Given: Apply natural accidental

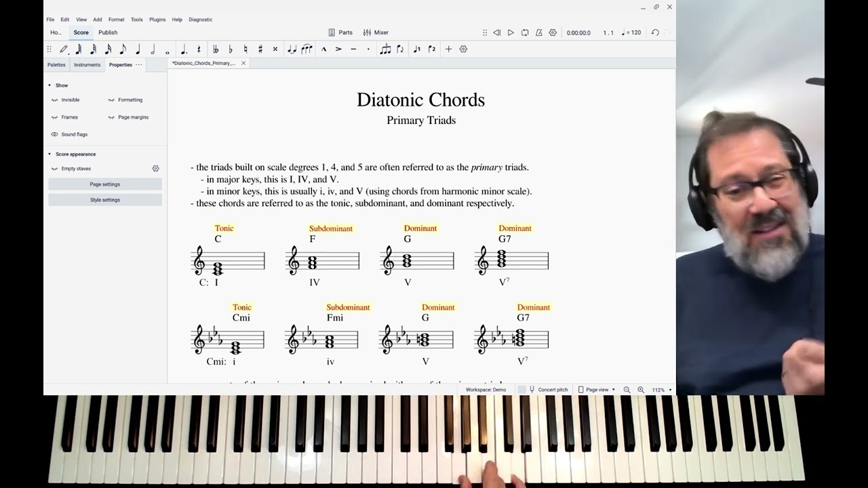Looking at the screenshot, I should [245, 49].
